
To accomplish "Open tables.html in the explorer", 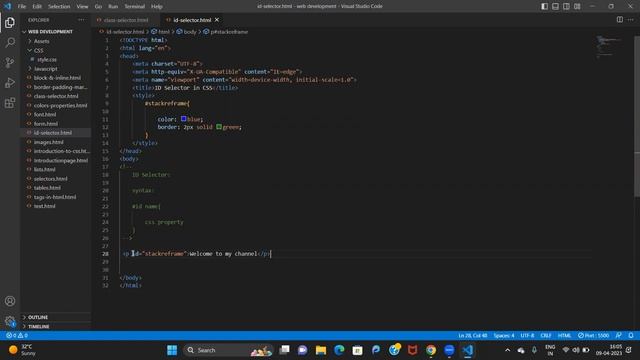I will tap(47, 188).
